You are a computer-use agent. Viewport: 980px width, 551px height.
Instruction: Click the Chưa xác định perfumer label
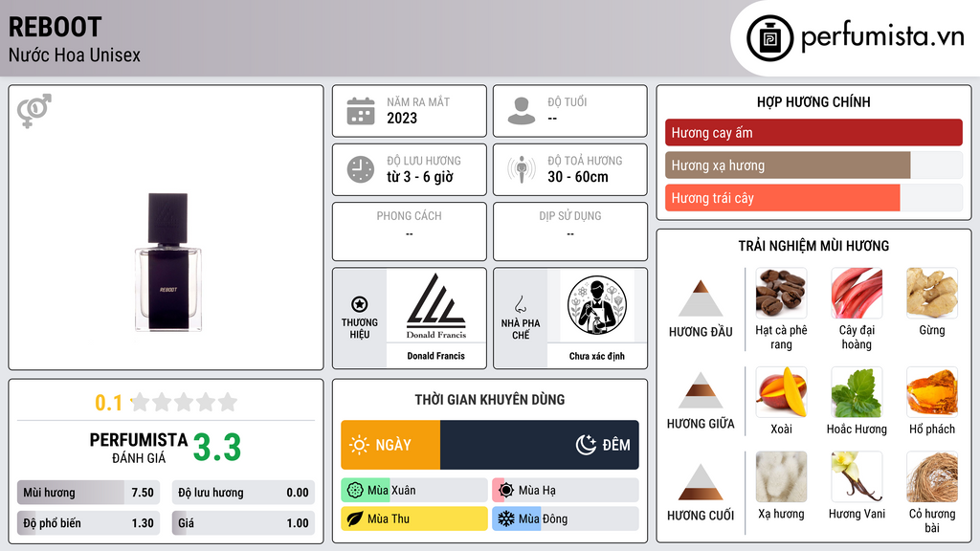pyautogui.click(x=597, y=356)
